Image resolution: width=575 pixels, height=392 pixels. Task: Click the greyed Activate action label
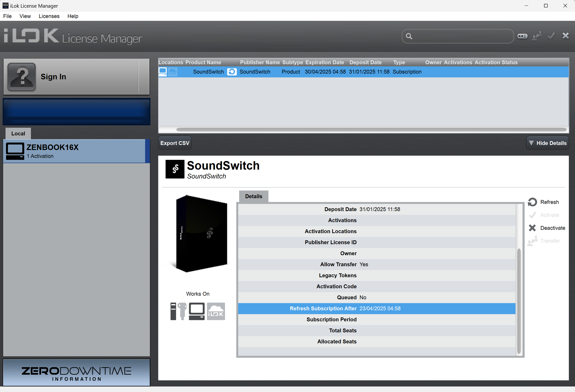pyautogui.click(x=550, y=215)
